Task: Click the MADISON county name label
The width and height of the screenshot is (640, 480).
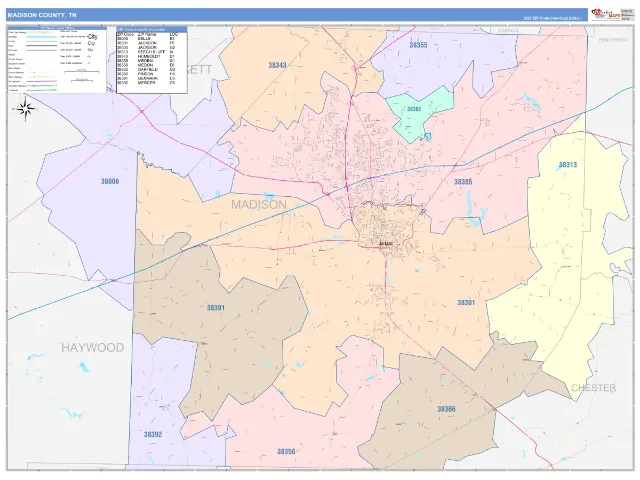Action: (x=259, y=204)
